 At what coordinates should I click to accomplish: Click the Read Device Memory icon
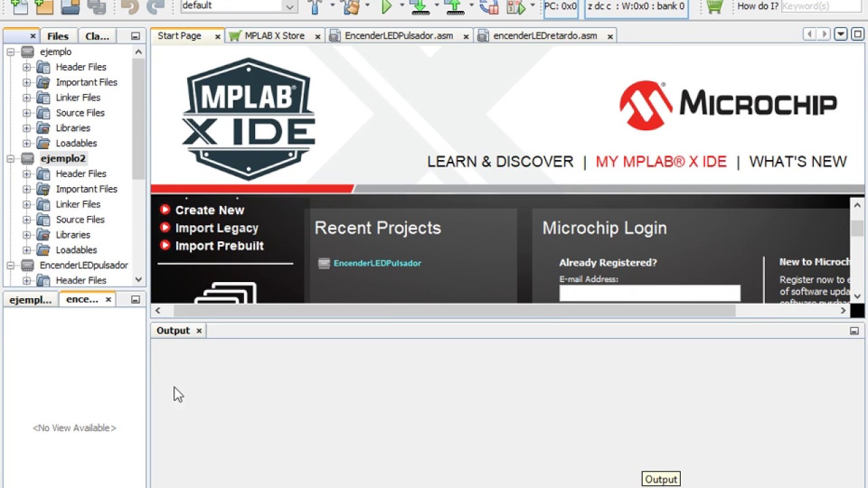(455, 7)
